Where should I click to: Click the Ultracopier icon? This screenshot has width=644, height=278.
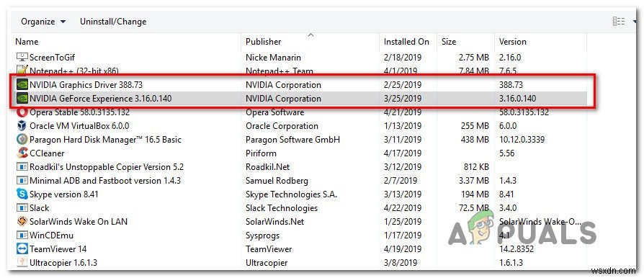tap(22, 262)
